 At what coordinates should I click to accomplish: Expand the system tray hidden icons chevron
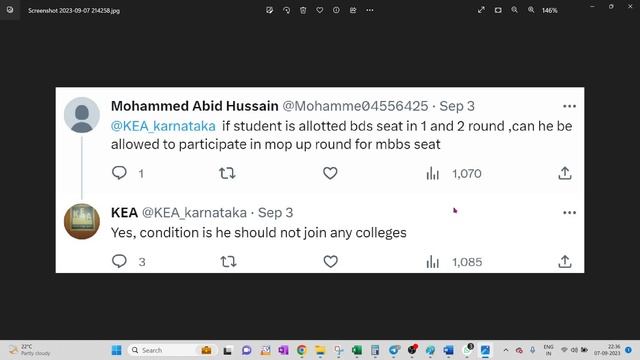(x=506, y=350)
